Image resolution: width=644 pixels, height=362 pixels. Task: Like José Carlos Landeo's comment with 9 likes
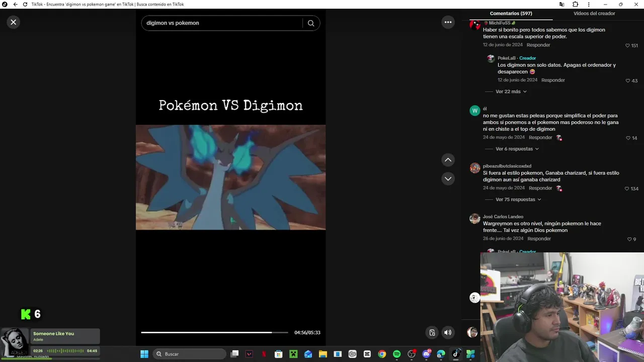pyautogui.click(x=629, y=239)
